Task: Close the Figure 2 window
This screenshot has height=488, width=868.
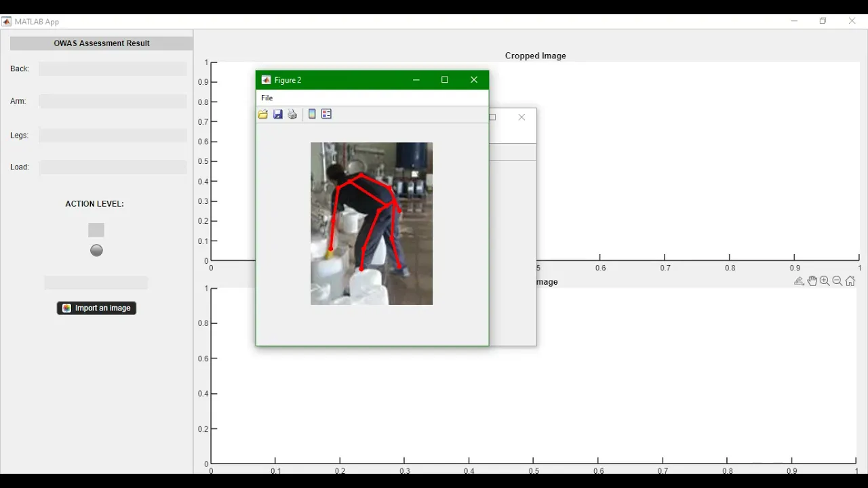Action: [474, 80]
